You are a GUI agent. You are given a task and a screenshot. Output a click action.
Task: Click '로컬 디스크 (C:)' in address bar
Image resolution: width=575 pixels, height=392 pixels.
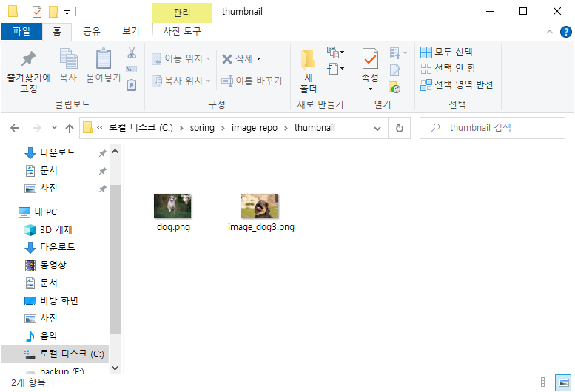point(141,128)
